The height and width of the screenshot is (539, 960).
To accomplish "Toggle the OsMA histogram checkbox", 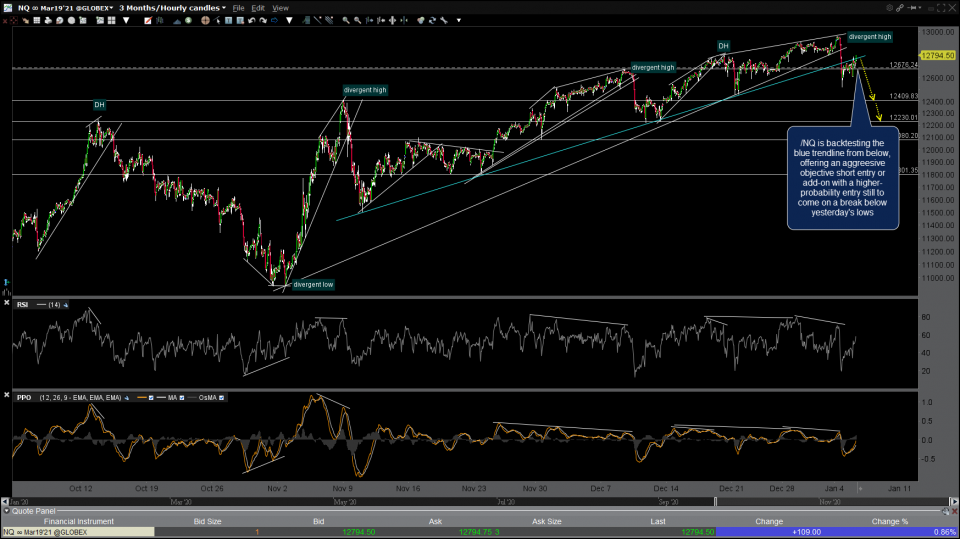I will pos(222,398).
